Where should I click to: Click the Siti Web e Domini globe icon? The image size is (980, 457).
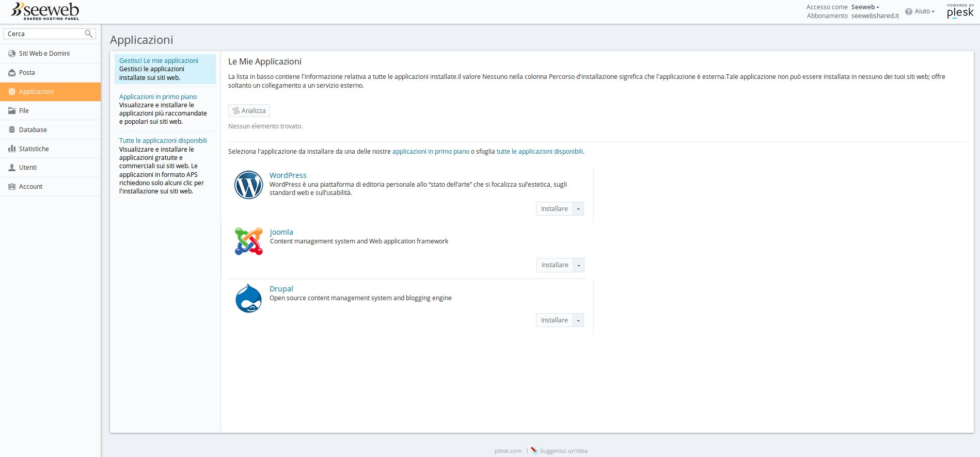12,54
